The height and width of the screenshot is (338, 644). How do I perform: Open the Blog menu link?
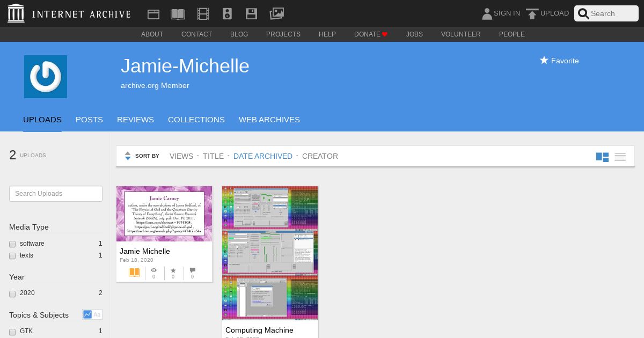(x=239, y=34)
